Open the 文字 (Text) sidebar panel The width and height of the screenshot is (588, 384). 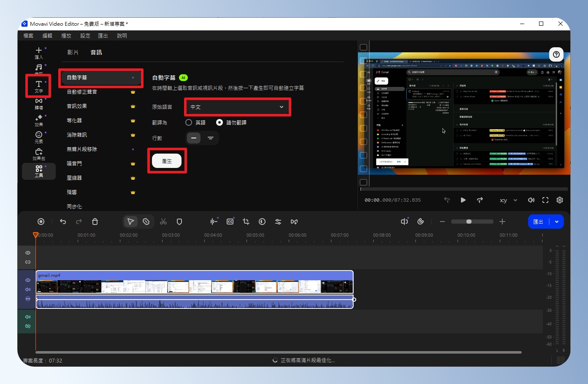click(38, 86)
